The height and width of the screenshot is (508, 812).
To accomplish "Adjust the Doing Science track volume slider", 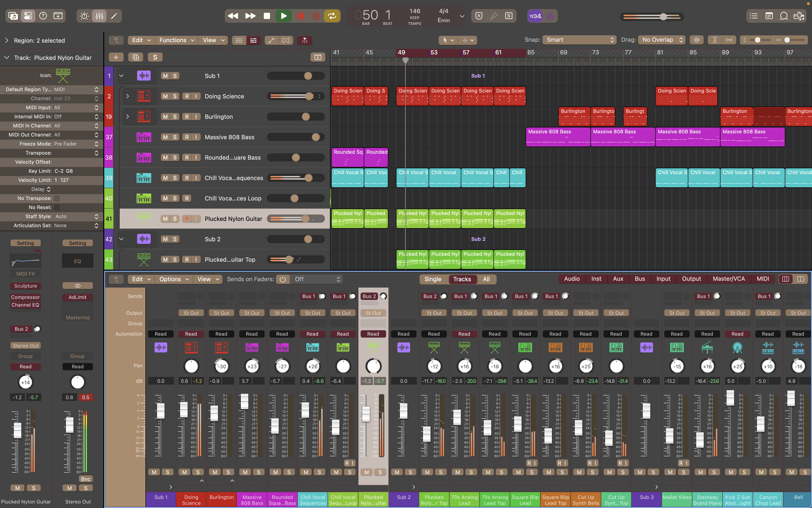I will click(296, 96).
